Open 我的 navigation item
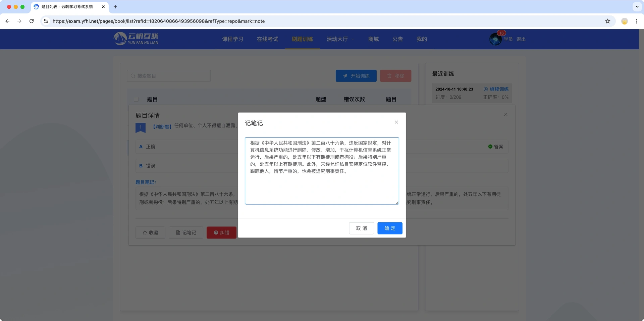The width and height of the screenshot is (644, 321). click(x=422, y=39)
